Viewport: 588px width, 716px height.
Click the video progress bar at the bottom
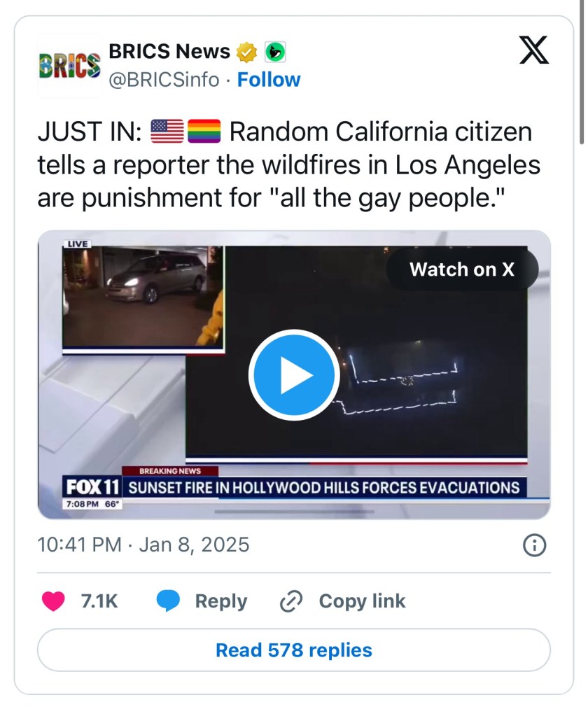[x=294, y=512]
